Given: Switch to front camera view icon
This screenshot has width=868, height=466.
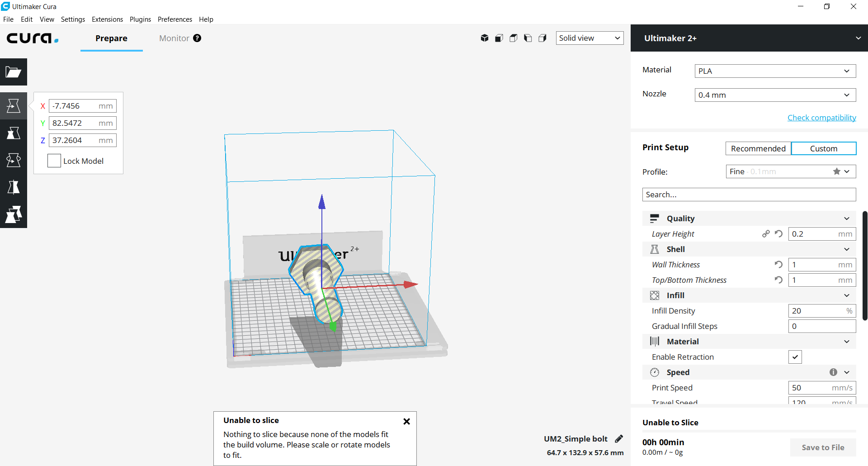Looking at the screenshot, I should click(499, 38).
